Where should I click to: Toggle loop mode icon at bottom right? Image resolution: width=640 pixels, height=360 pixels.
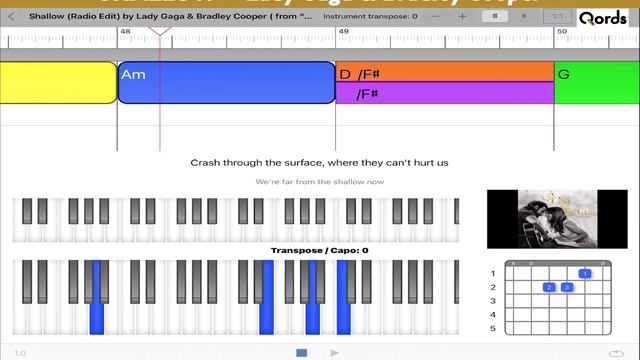point(616,353)
